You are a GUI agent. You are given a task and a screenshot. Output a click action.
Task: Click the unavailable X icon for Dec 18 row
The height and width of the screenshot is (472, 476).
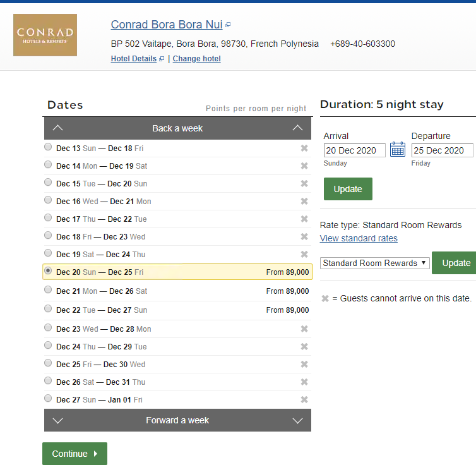[x=304, y=236]
